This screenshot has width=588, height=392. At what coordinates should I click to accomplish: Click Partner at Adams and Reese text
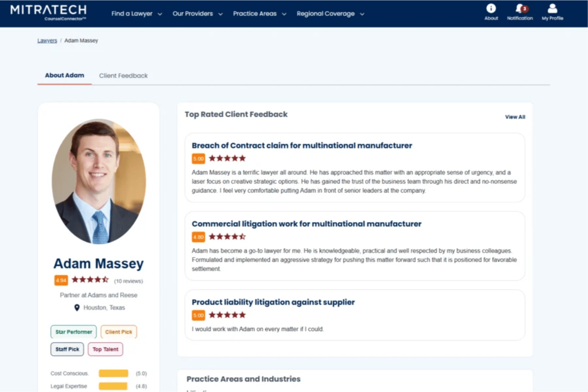pos(99,295)
